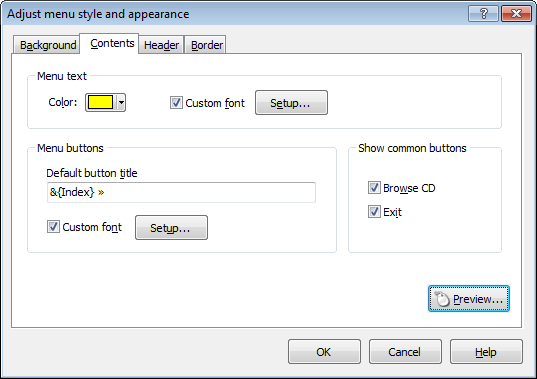Open Setup for Menu buttons font
Image resolution: width=537 pixels, height=379 pixels.
(171, 228)
